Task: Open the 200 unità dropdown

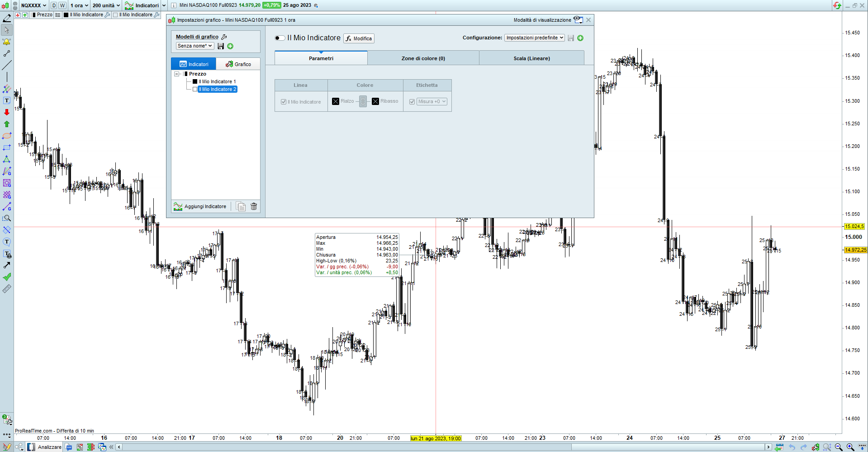Action: [106, 5]
